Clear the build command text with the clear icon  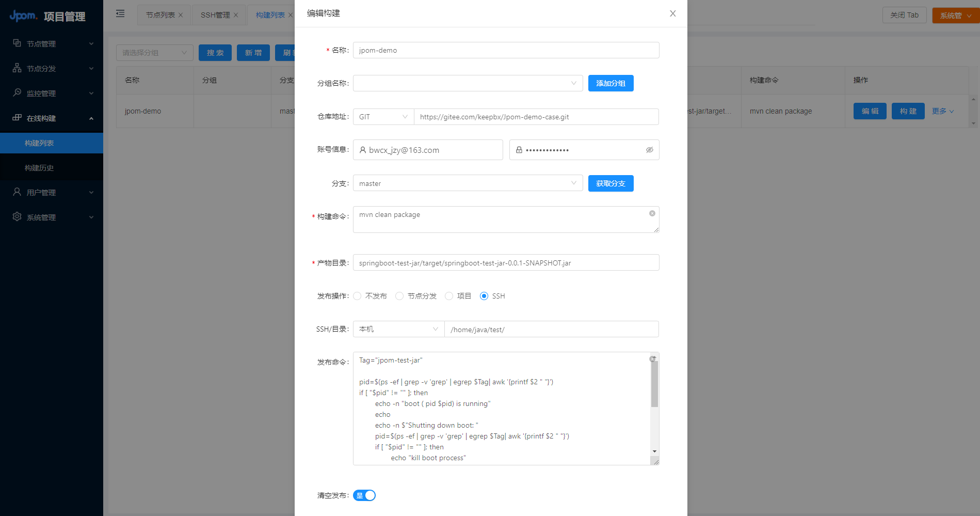(x=652, y=213)
